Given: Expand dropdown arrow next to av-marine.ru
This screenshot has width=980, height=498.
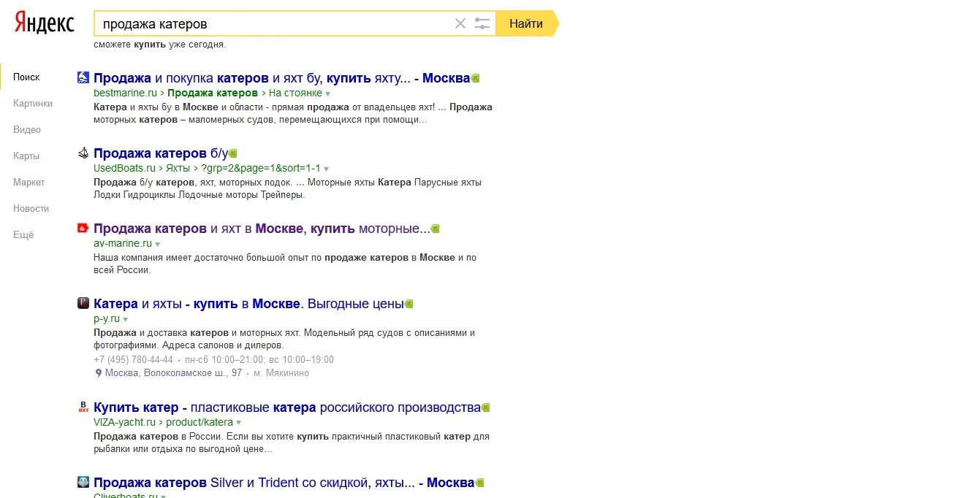Looking at the screenshot, I should 158,244.
